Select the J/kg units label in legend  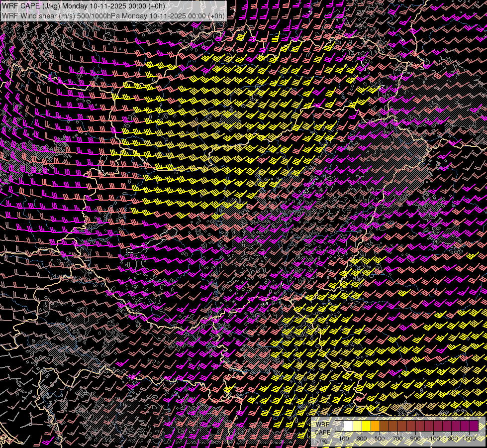coord(322,441)
